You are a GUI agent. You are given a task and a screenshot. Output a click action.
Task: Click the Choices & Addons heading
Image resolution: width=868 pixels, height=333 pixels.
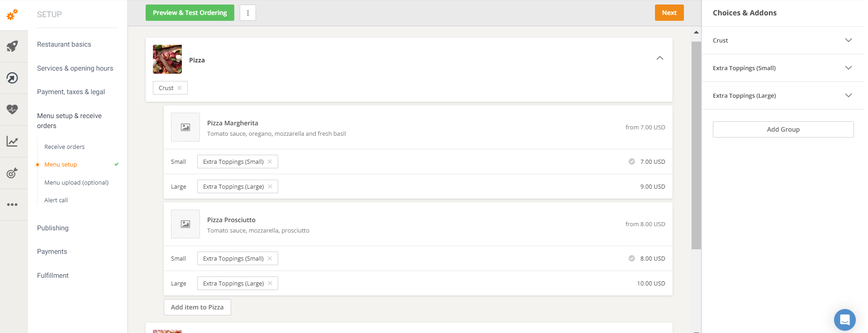(x=745, y=13)
